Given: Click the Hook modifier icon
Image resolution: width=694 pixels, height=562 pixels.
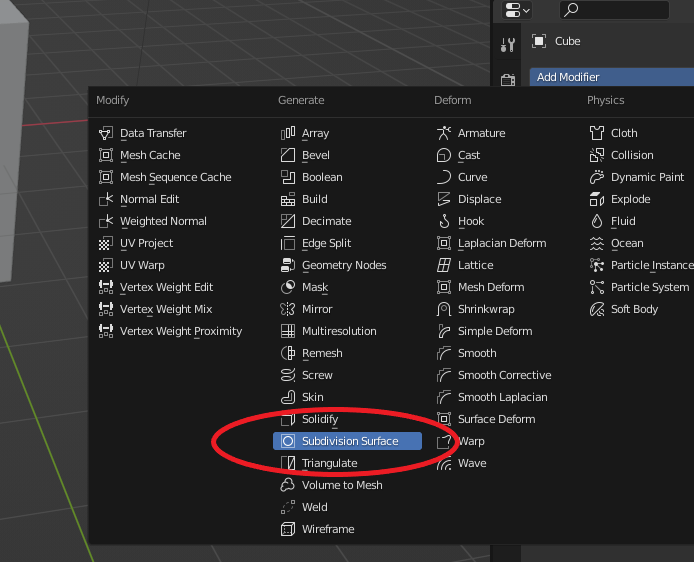Looking at the screenshot, I should point(443,221).
